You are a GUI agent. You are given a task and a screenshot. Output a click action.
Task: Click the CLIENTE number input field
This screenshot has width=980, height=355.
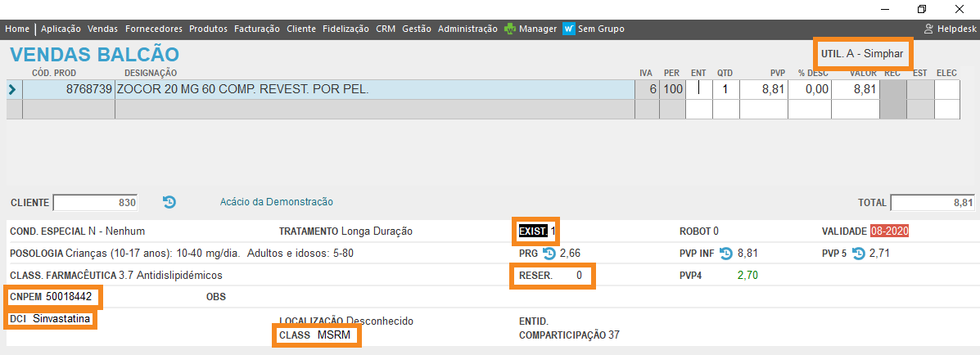(96, 203)
